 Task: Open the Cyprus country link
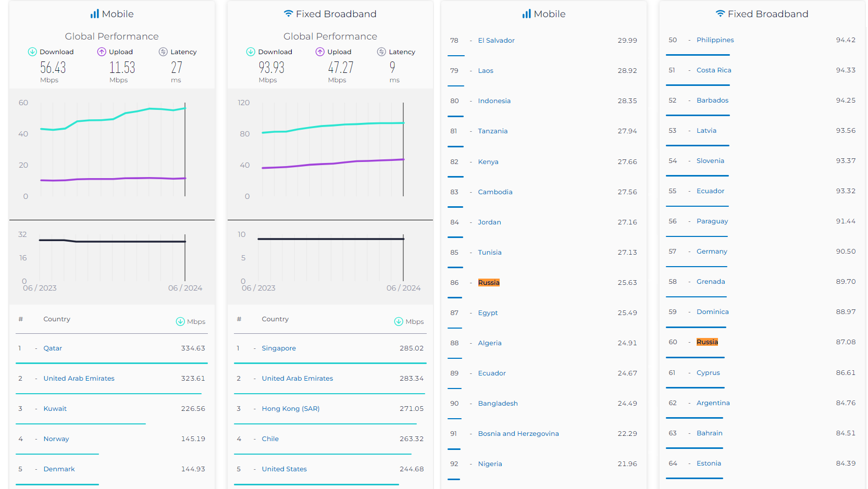708,373
